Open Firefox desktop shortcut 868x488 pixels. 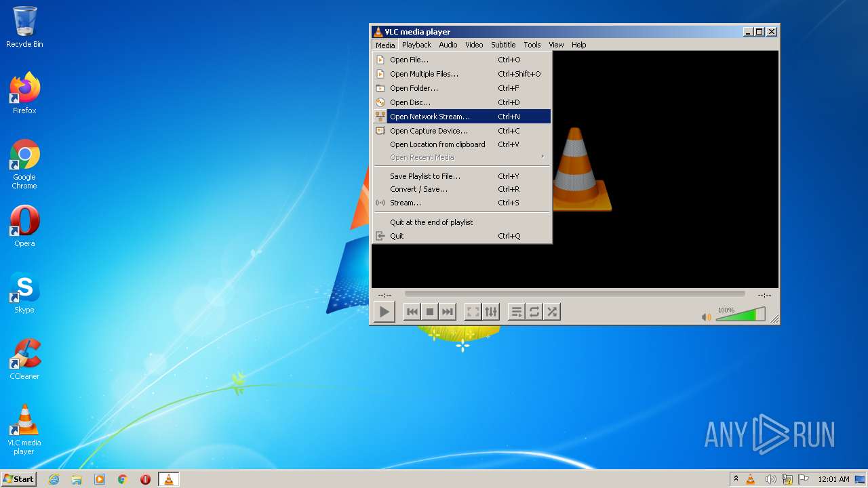coord(24,94)
